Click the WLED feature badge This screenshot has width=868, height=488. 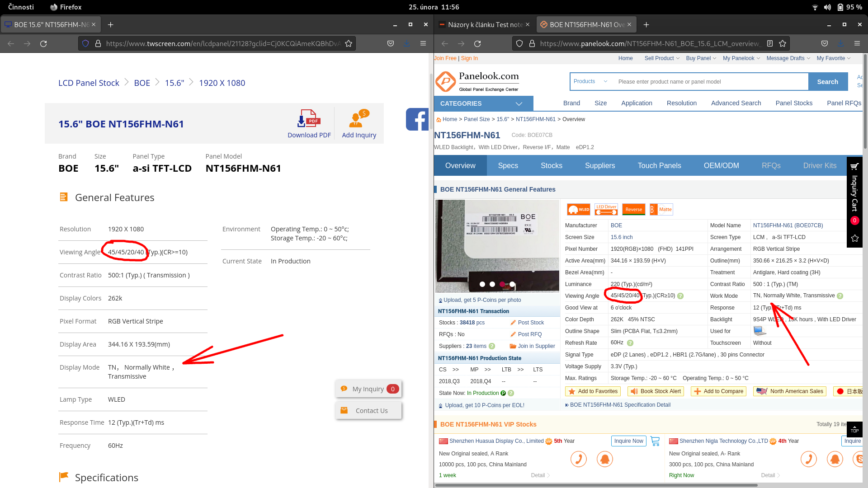(x=578, y=209)
